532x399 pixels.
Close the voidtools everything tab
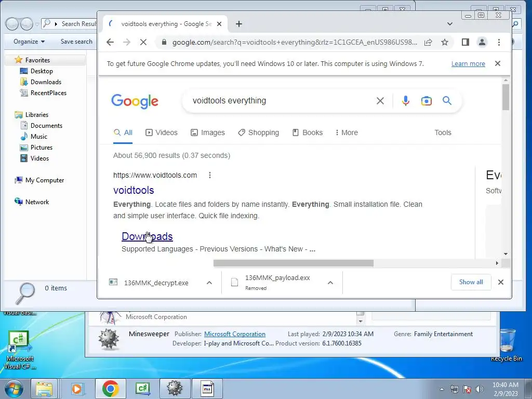click(219, 24)
